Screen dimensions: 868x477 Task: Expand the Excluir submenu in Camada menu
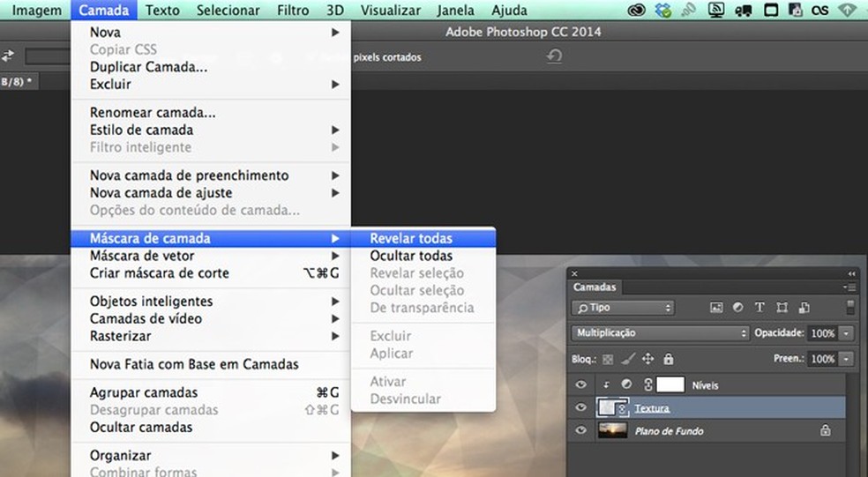point(211,84)
